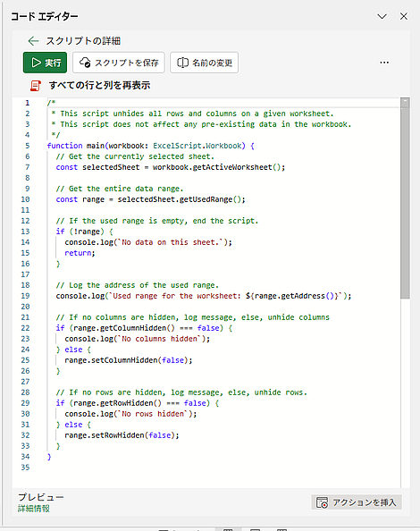Open the 詳細情報 link
This screenshot has height=531, width=420.
(34, 509)
